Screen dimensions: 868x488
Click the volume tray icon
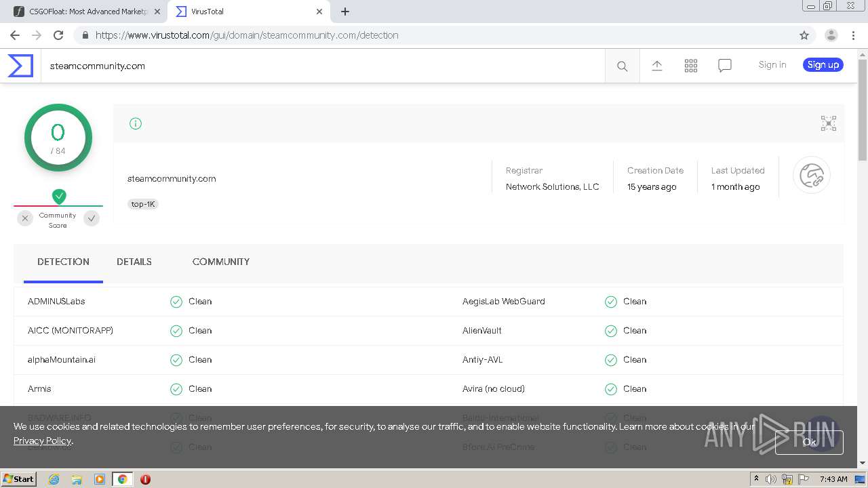(x=771, y=479)
